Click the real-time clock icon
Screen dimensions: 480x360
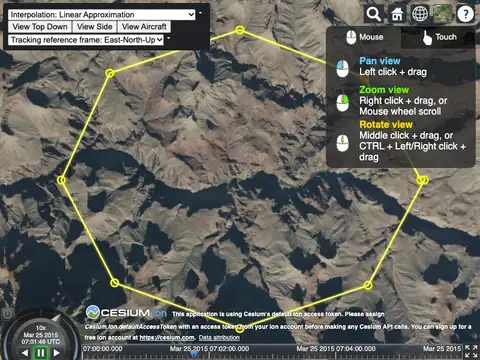[x=8, y=314]
